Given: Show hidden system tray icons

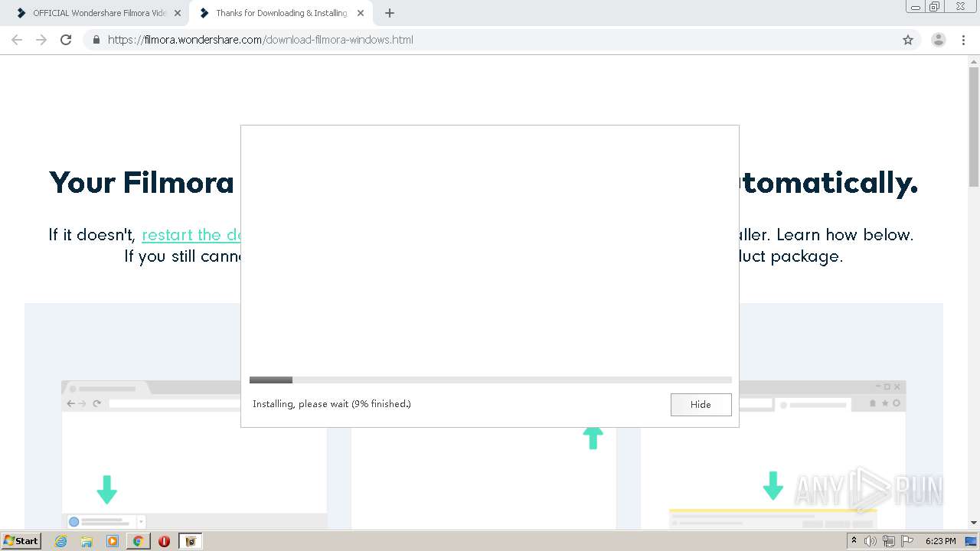Looking at the screenshot, I should [854, 541].
